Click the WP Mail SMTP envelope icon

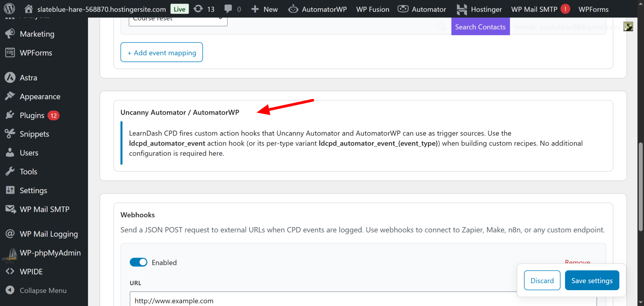coord(11,209)
